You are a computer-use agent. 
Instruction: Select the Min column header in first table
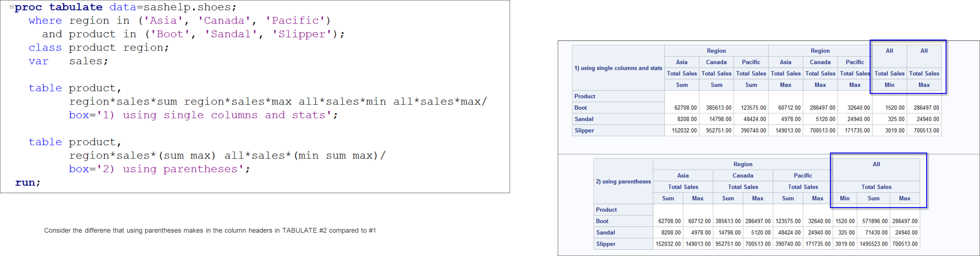(x=889, y=85)
